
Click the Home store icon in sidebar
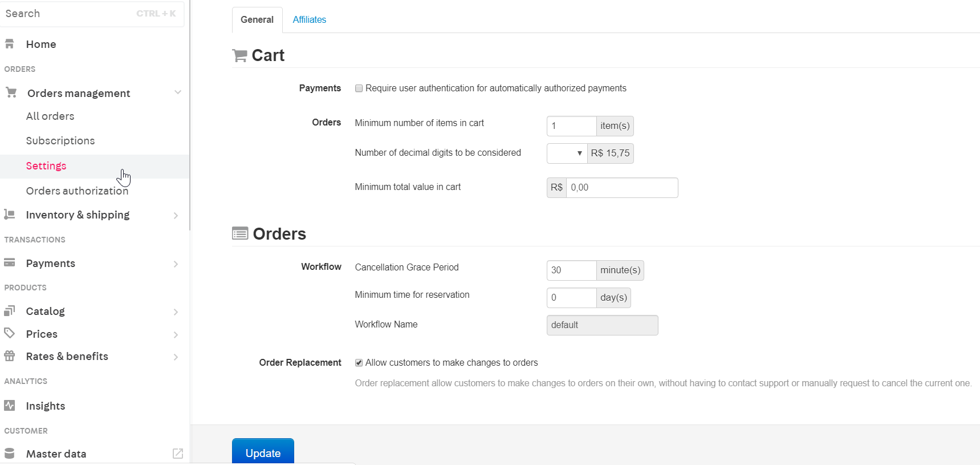pyautogui.click(x=10, y=44)
